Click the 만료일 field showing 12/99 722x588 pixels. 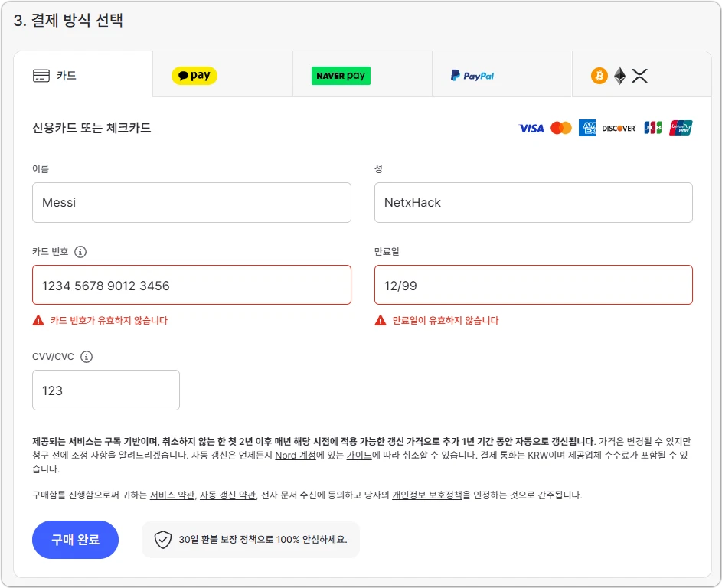[x=533, y=285]
